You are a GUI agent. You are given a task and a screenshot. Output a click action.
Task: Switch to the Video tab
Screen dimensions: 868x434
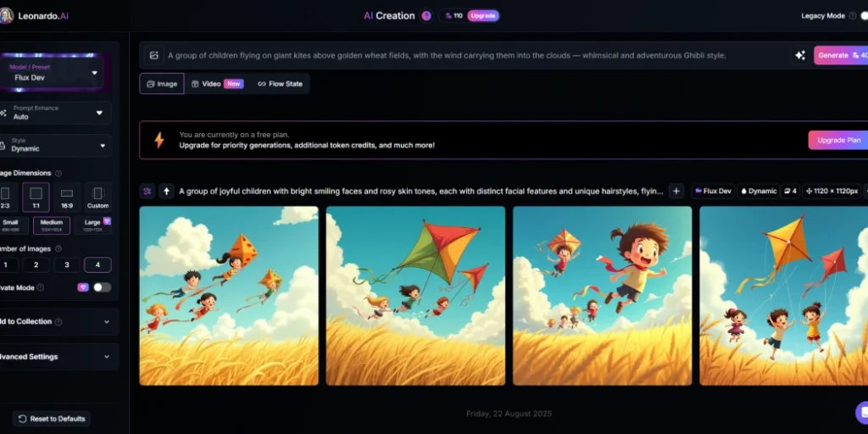click(217, 84)
